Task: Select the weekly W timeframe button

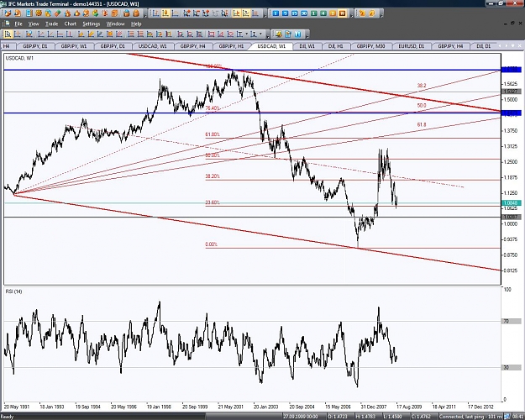Action: point(342,13)
